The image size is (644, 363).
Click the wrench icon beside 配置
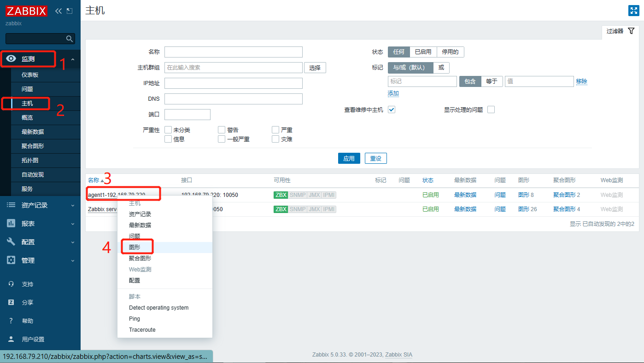click(11, 242)
